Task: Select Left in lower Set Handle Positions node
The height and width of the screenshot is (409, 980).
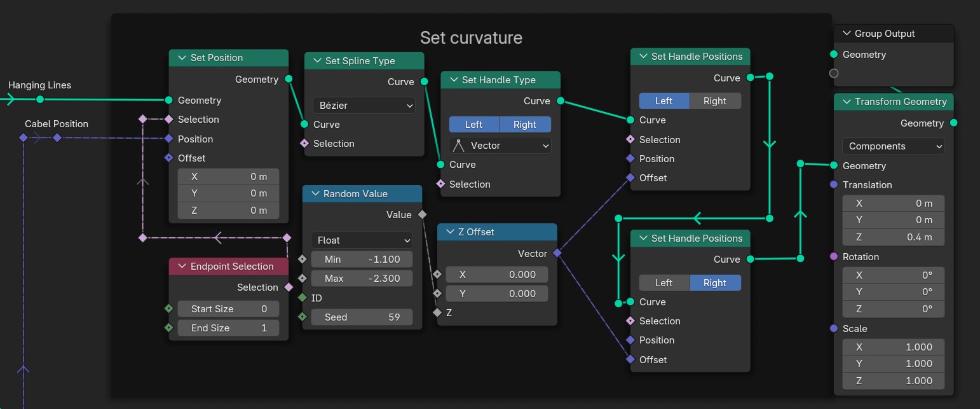Action: (x=664, y=283)
